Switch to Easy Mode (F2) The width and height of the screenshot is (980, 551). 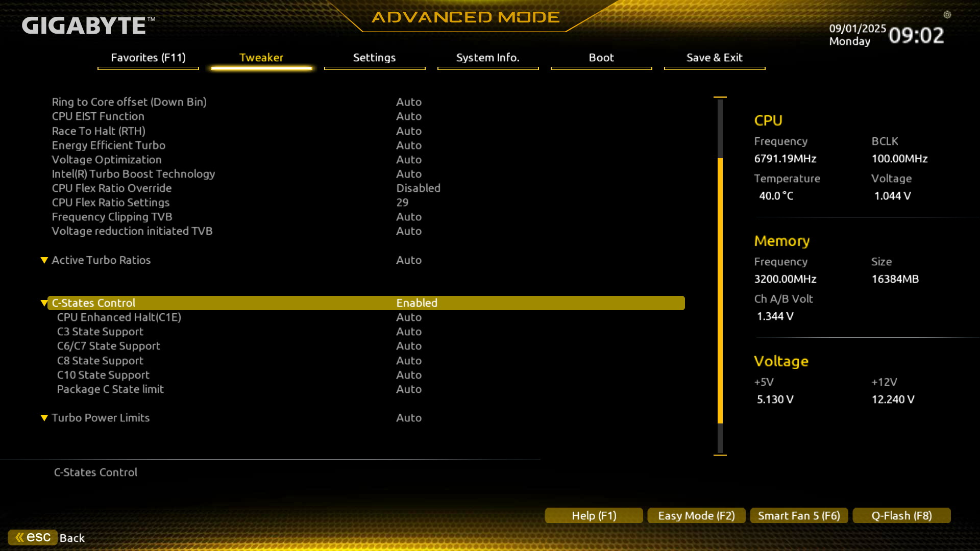(696, 515)
